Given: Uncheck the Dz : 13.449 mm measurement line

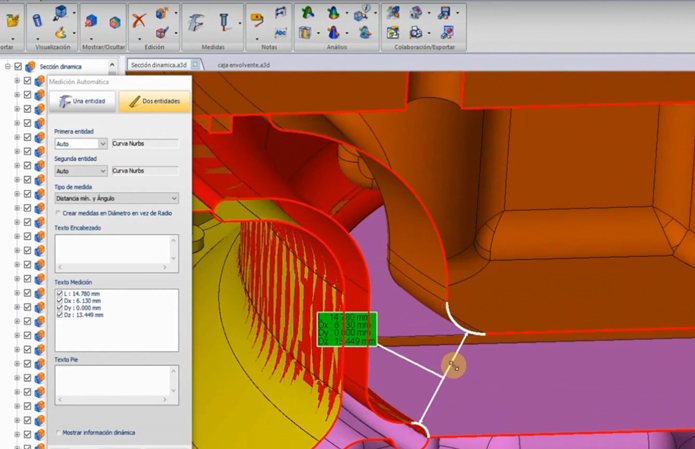Looking at the screenshot, I should (x=60, y=315).
